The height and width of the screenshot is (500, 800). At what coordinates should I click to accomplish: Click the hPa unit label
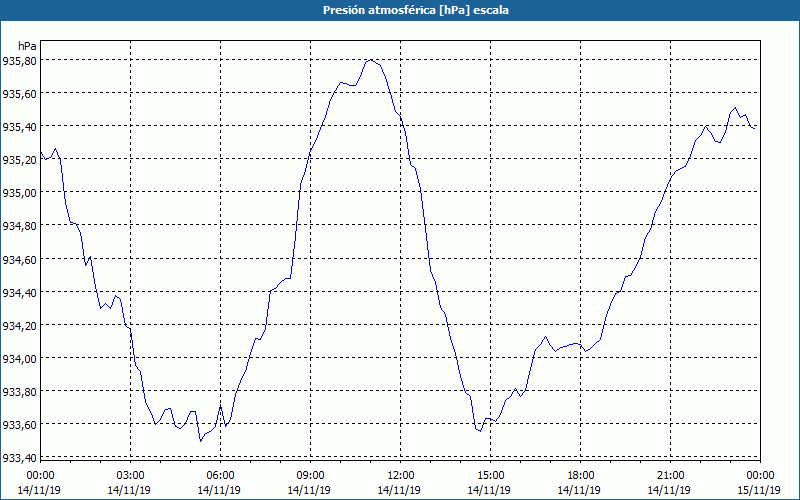coord(27,46)
